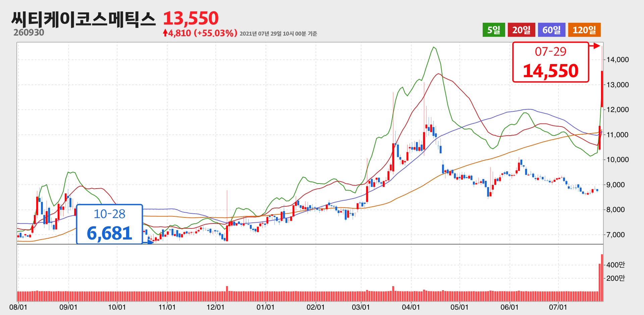Click the 9,000 price axis label
Screen dimensions: 644x315
615,185
